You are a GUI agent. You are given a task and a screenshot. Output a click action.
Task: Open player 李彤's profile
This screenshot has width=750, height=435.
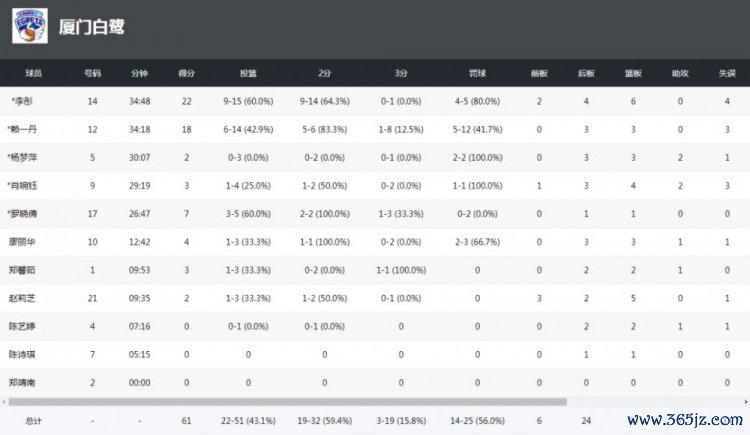click(22, 101)
